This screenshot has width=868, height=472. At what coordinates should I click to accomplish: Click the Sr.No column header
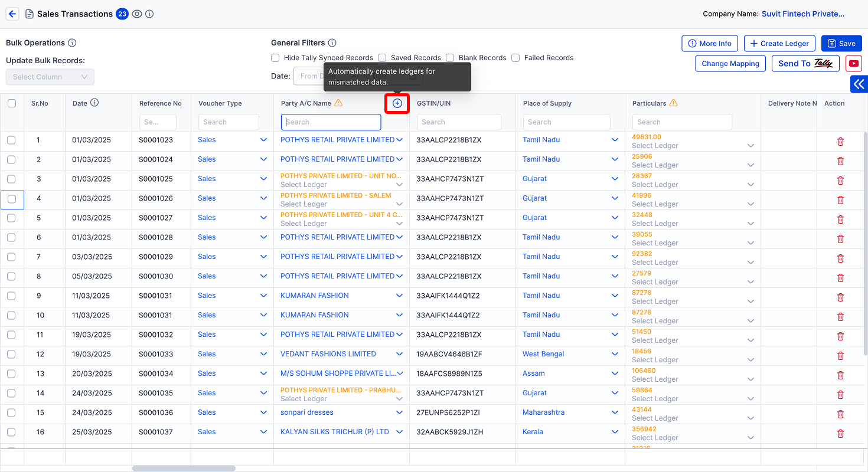point(40,103)
